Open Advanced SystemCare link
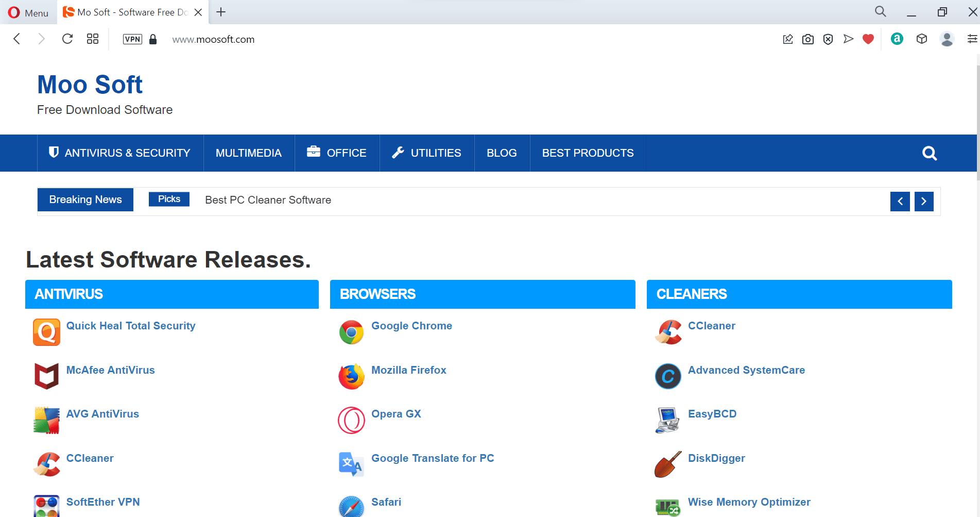980x517 pixels. point(746,370)
